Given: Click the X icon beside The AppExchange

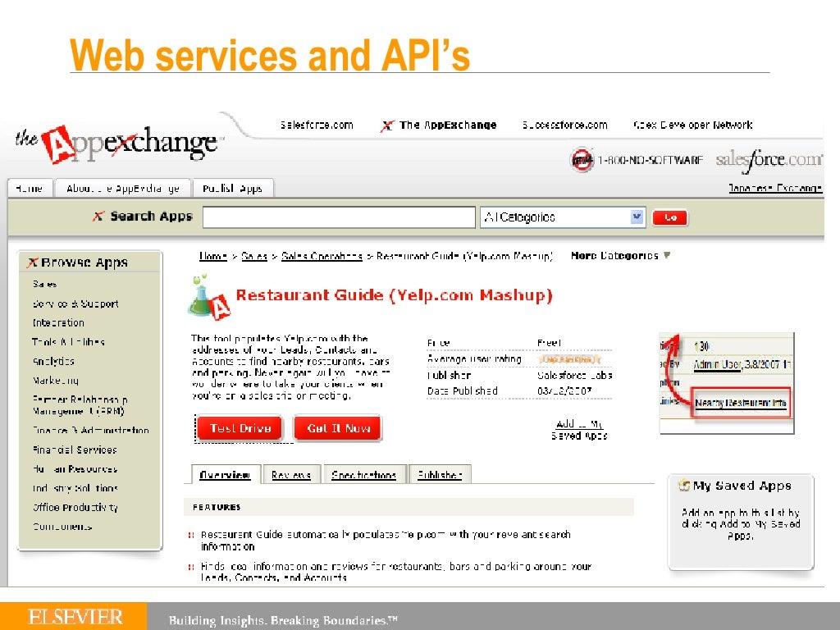Looking at the screenshot, I should [x=387, y=126].
